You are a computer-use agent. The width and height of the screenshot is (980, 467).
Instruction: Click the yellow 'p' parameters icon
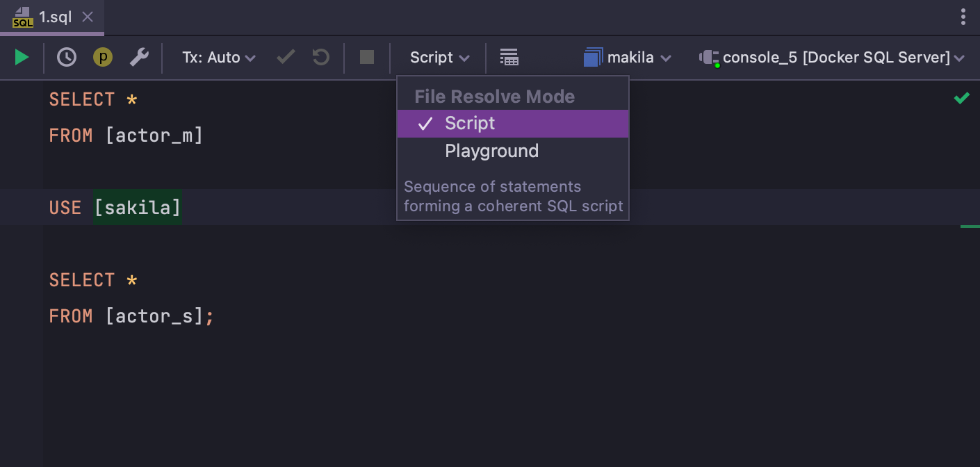tap(103, 57)
